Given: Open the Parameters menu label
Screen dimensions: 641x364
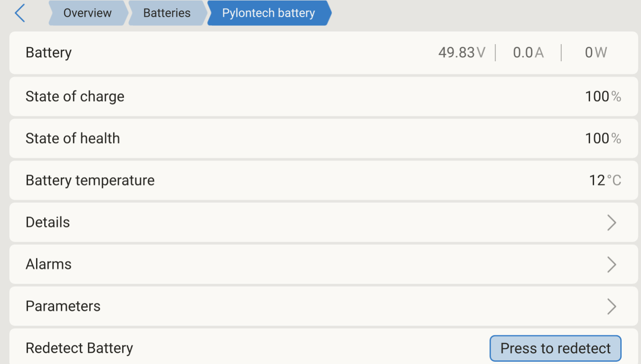Looking at the screenshot, I should pyautogui.click(x=63, y=306).
